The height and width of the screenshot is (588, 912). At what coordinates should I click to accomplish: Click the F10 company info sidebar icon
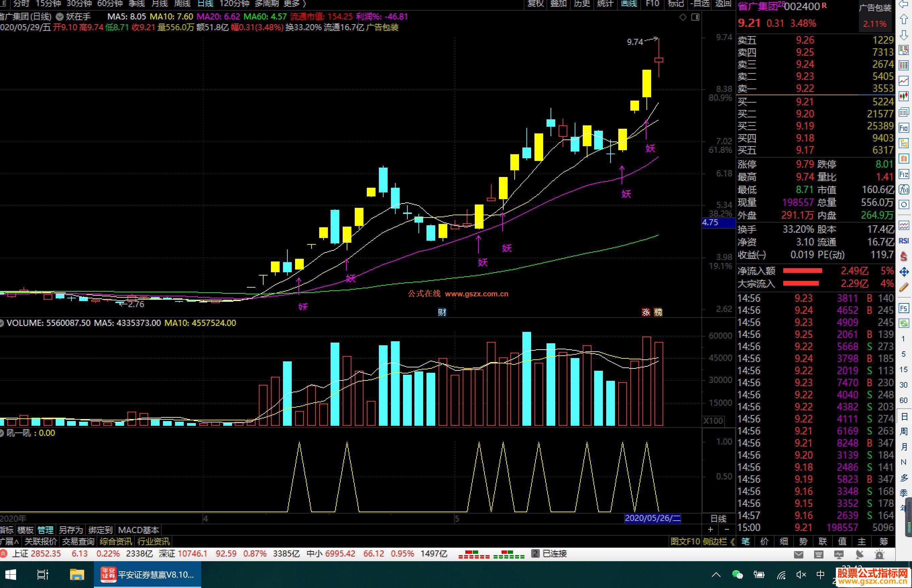pos(904,127)
